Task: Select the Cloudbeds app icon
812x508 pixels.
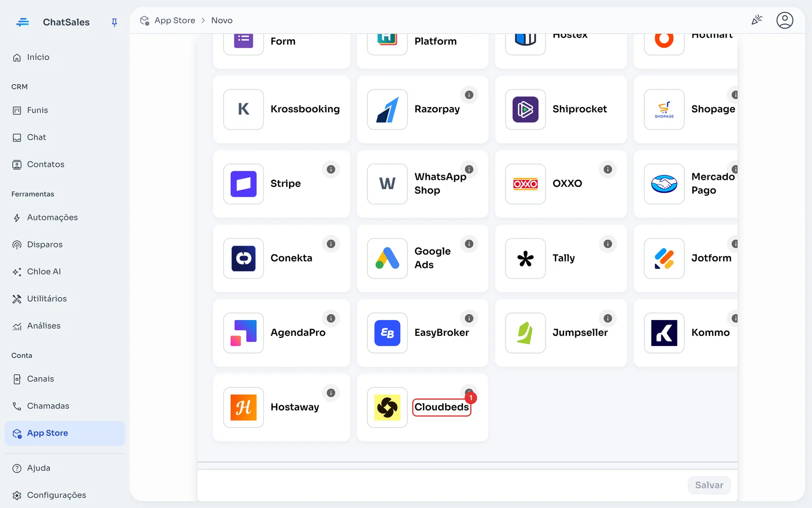Action: [x=387, y=407]
